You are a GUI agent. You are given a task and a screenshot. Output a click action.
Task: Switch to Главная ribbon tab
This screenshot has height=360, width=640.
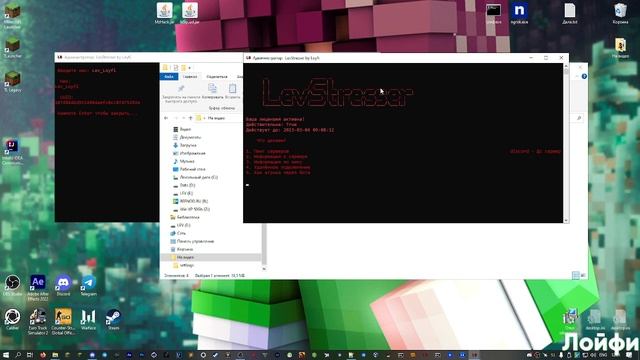190,76
